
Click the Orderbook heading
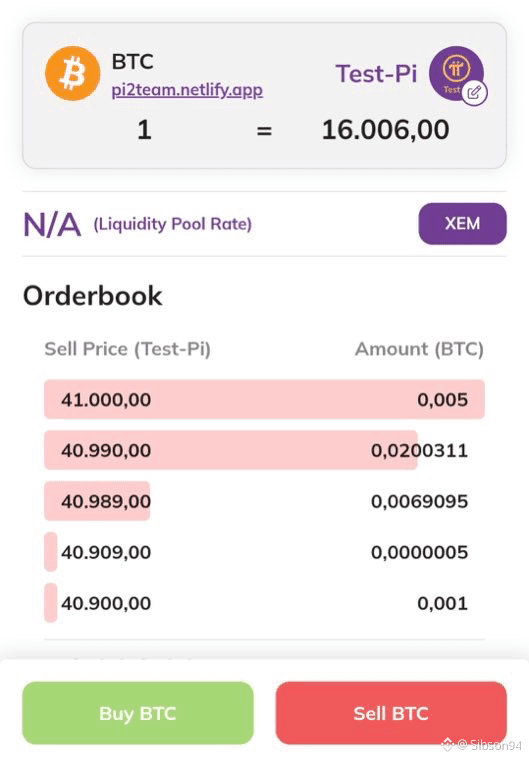point(93,296)
